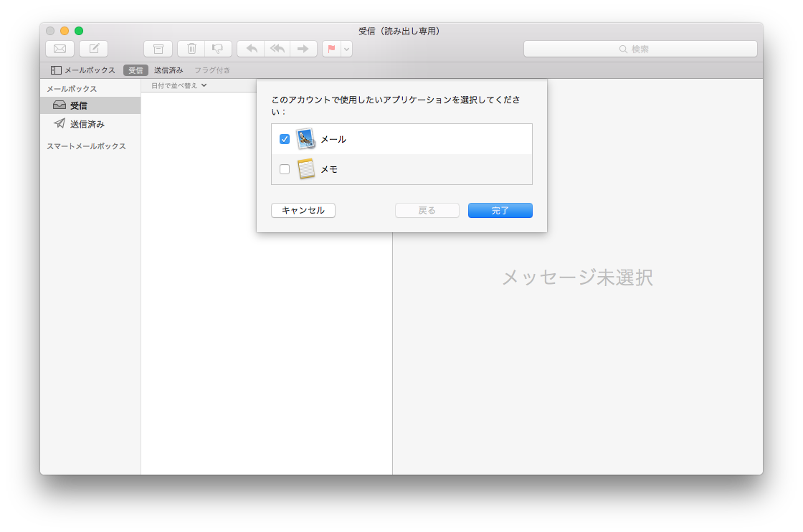Click the Notes notepad app icon

pos(305,169)
